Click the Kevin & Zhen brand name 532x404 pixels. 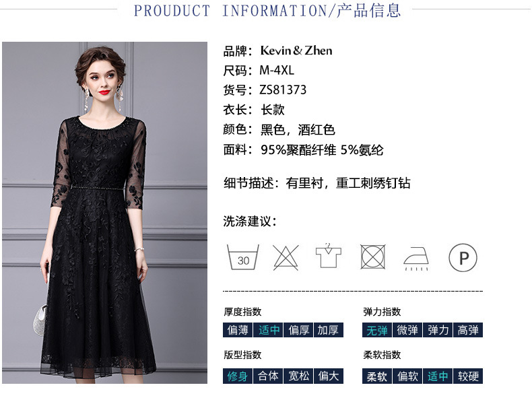coord(296,50)
